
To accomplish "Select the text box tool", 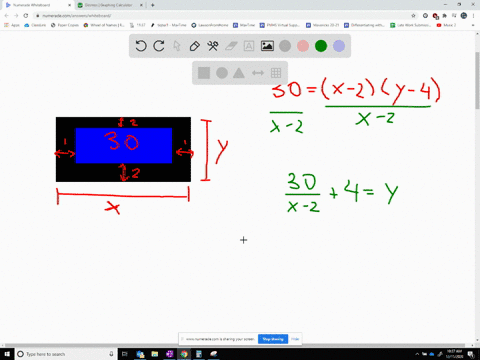I will (x=249, y=46).
